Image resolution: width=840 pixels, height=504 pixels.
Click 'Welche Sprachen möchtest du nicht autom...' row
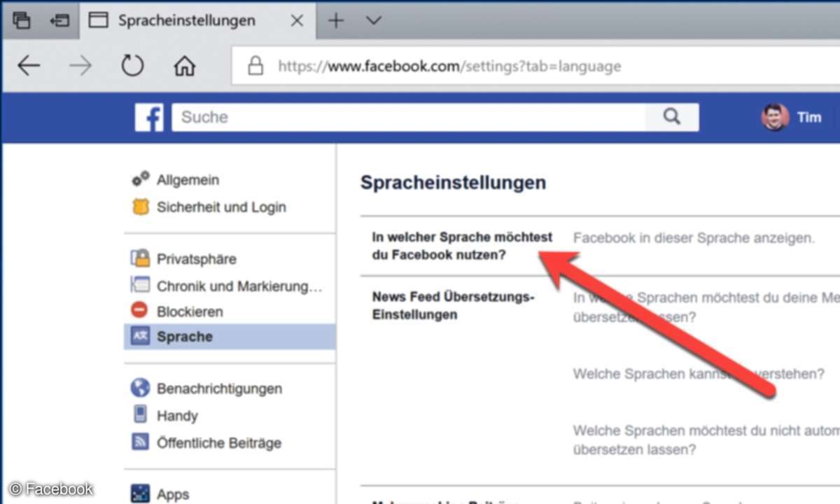click(706, 440)
